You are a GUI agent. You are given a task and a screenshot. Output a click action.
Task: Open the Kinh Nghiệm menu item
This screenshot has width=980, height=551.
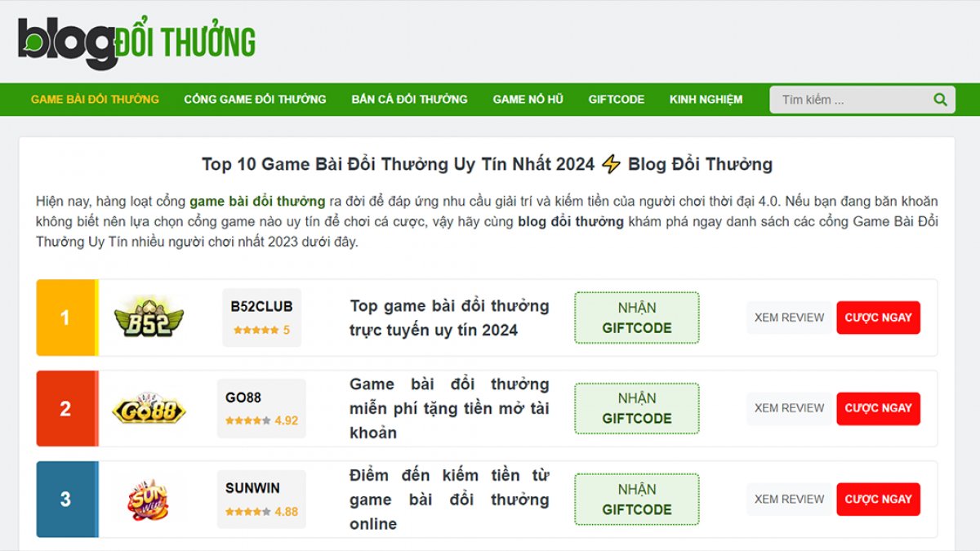(706, 100)
